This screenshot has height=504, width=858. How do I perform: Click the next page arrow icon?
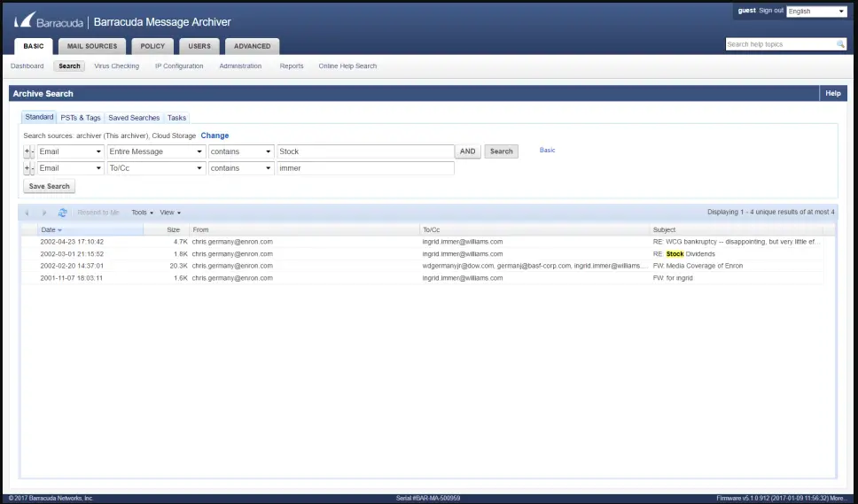pos(44,213)
